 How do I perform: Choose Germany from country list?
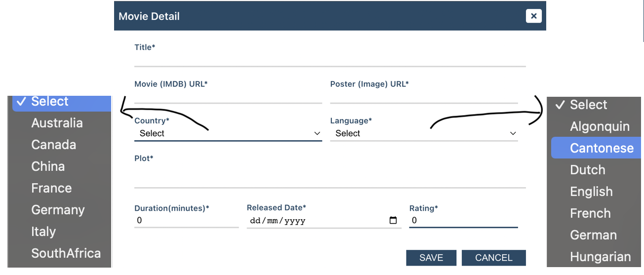pyautogui.click(x=58, y=210)
